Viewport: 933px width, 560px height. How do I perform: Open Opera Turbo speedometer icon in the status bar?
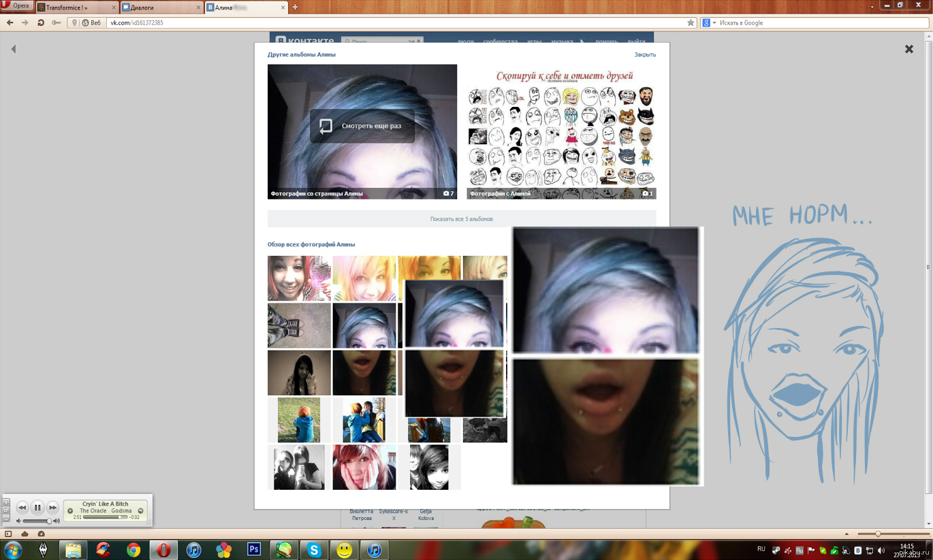(41, 534)
